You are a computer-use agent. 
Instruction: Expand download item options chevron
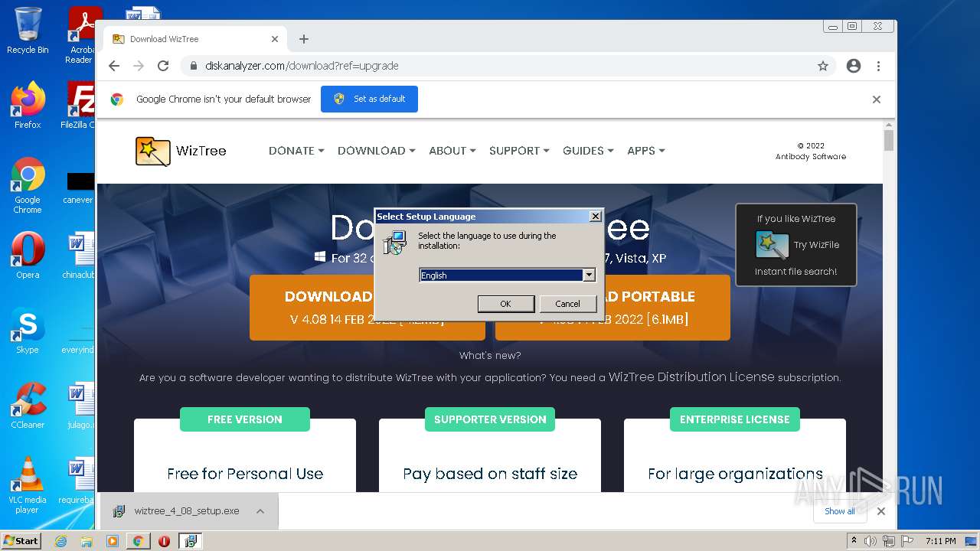pyautogui.click(x=260, y=511)
